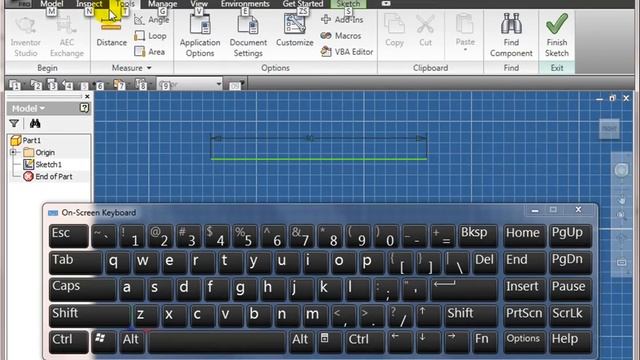Image resolution: width=640 pixels, height=360 pixels.
Task: Click the Del key on keyboard
Action: (x=484, y=262)
